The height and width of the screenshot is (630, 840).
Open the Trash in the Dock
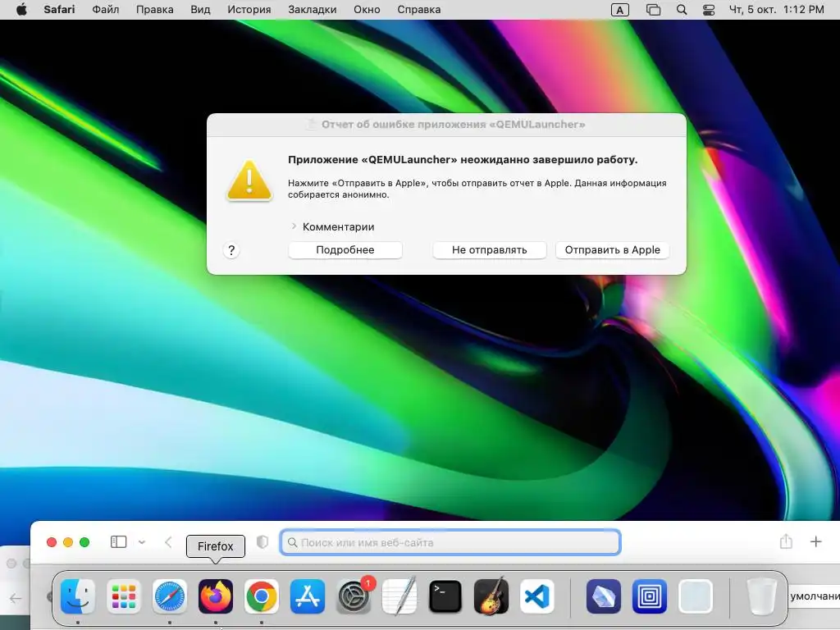pos(761,596)
